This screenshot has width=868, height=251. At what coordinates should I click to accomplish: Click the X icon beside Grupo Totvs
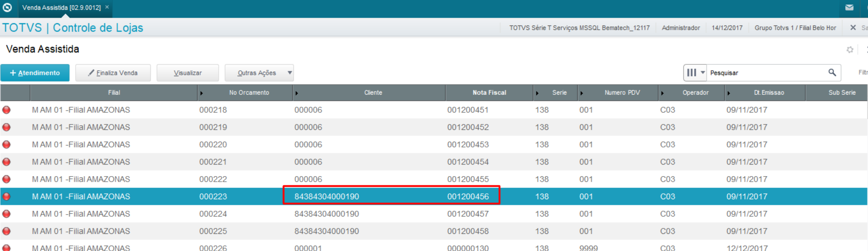tap(853, 28)
